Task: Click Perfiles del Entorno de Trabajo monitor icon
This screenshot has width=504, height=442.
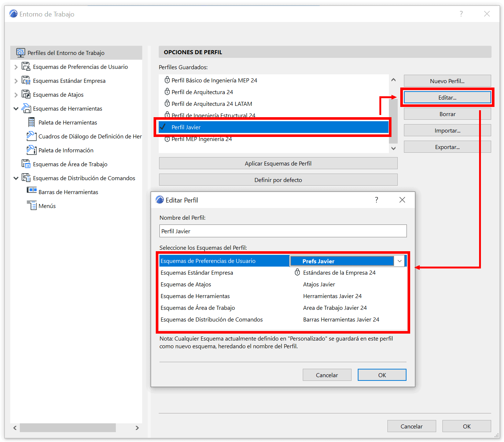Action: [20, 52]
